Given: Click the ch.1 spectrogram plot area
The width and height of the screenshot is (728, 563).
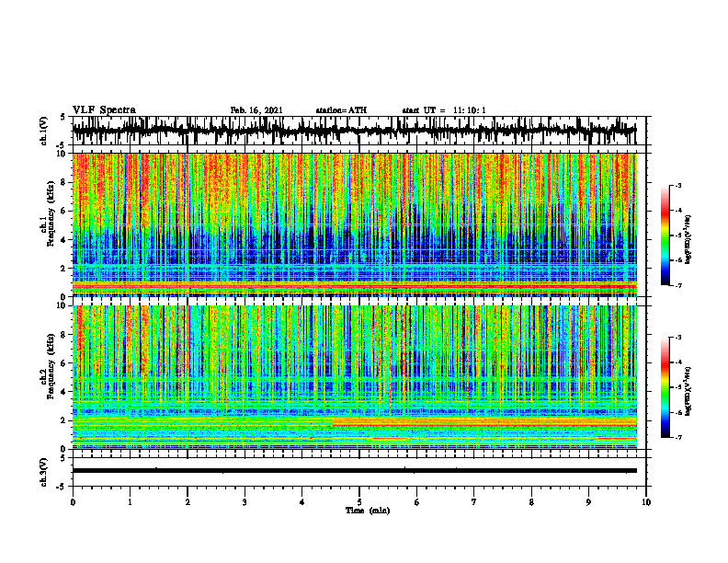Looking at the screenshot, I should pos(354,224).
